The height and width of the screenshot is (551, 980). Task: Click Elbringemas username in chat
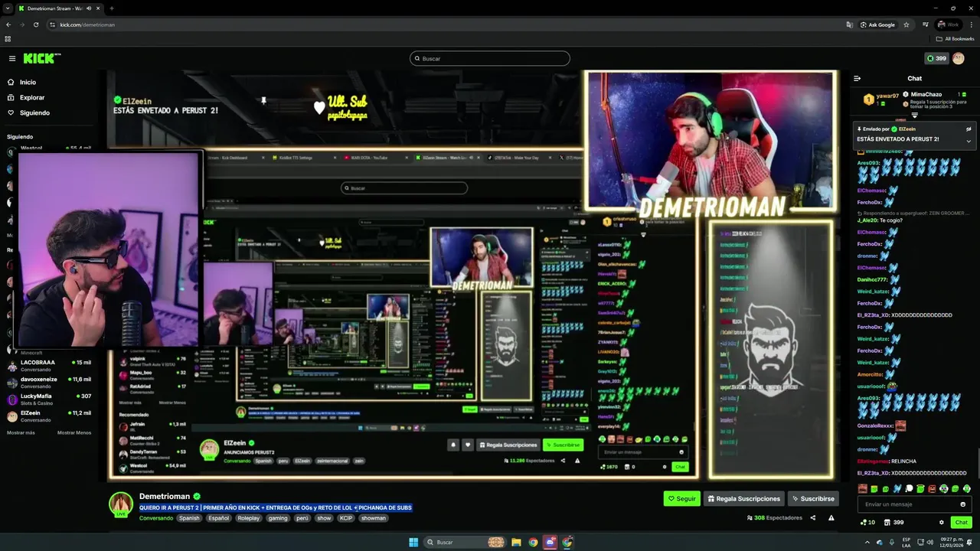click(x=872, y=461)
